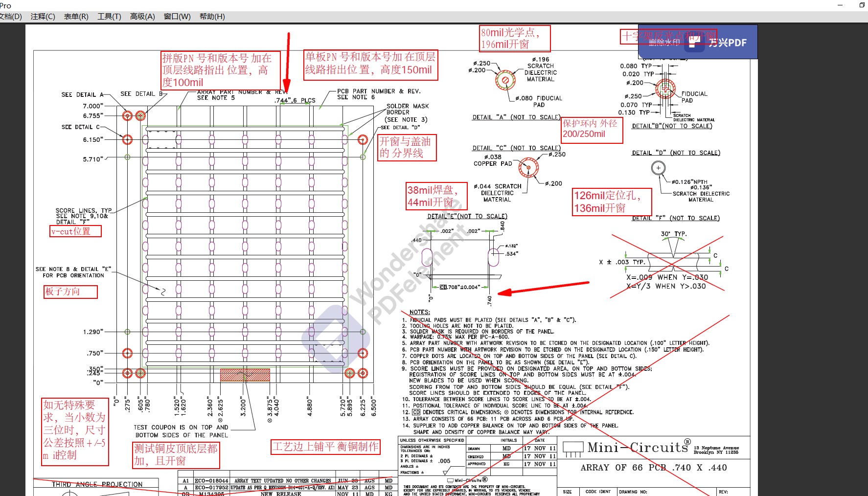Click the DETAIL "C" (NOT TO SCALE) label
This screenshot has height=496, width=868.
coord(516,148)
